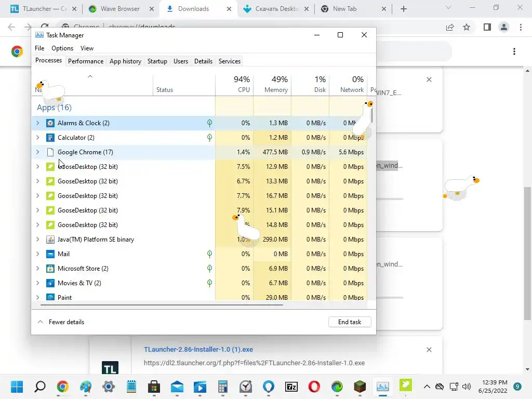532x399 pixels.
Task: Open Chrome three-dot menu in toolbar
Action: click(x=521, y=27)
